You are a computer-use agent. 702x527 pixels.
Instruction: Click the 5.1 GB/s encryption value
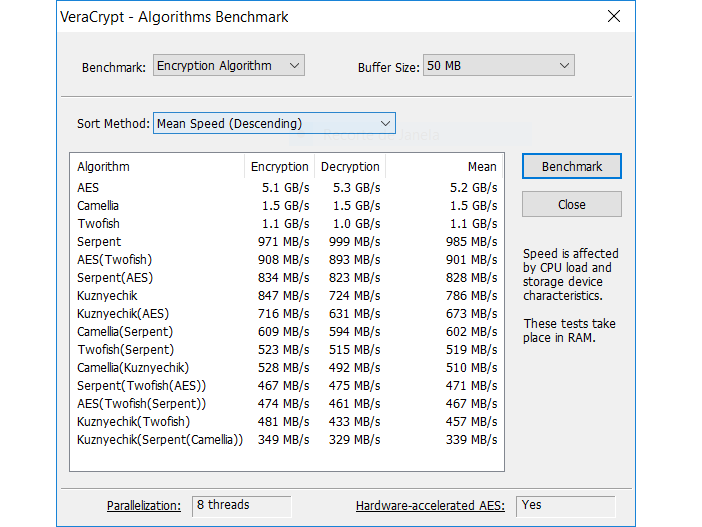(285, 188)
